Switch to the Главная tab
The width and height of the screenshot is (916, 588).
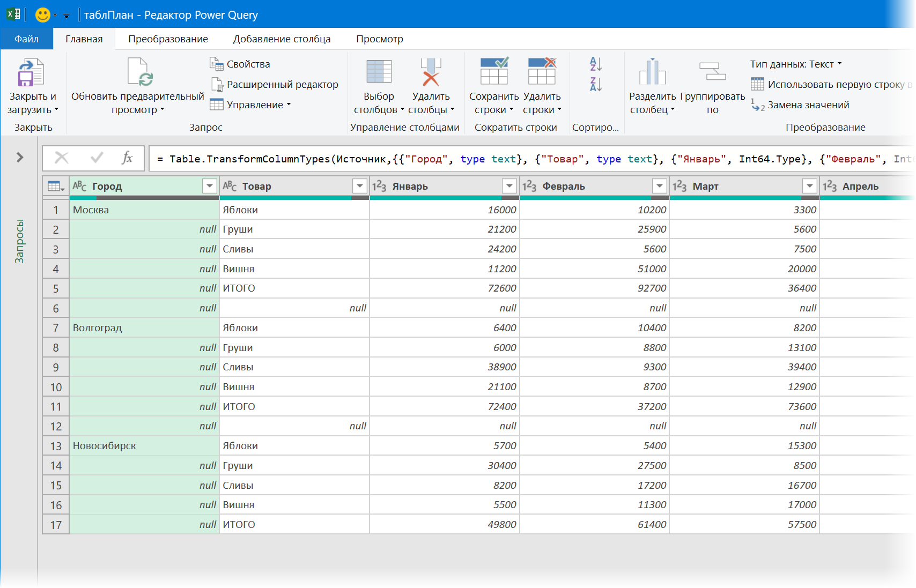click(84, 39)
